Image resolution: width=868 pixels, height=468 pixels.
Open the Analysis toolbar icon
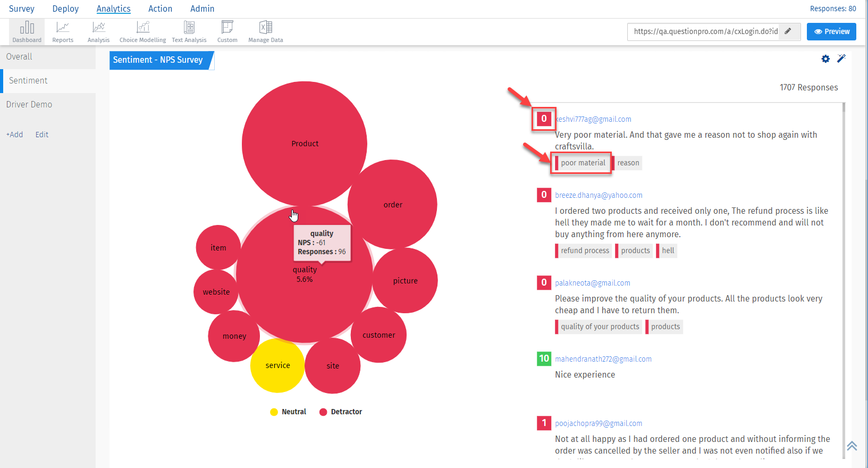pyautogui.click(x=98, y=32)
